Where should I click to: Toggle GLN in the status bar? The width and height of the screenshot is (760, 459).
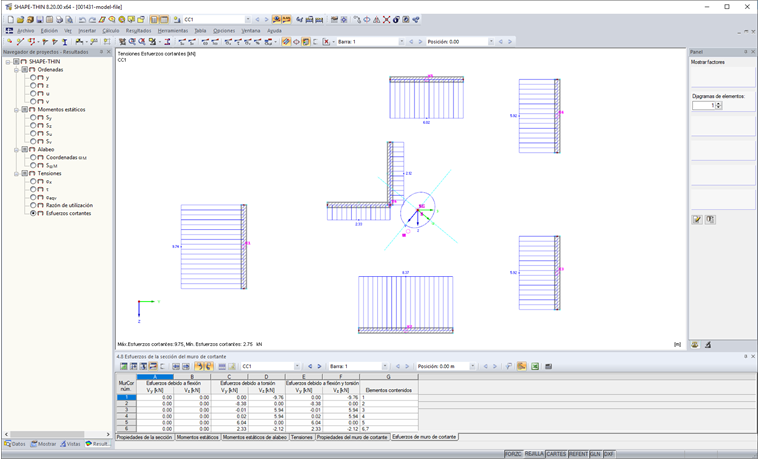pos(596,454)
